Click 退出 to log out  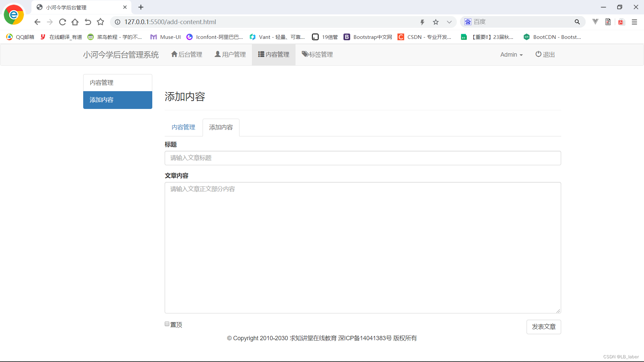pyautogui.click(x=545, y=55)
